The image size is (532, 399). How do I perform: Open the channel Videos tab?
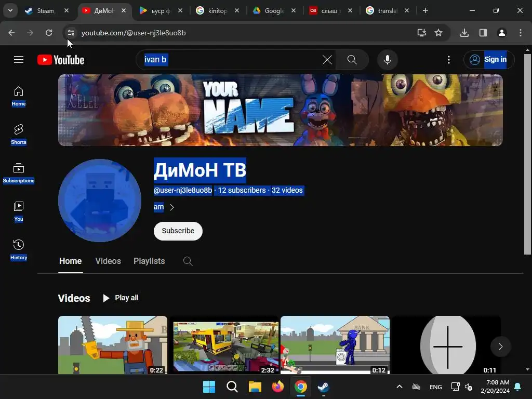[x=108, y=261]
